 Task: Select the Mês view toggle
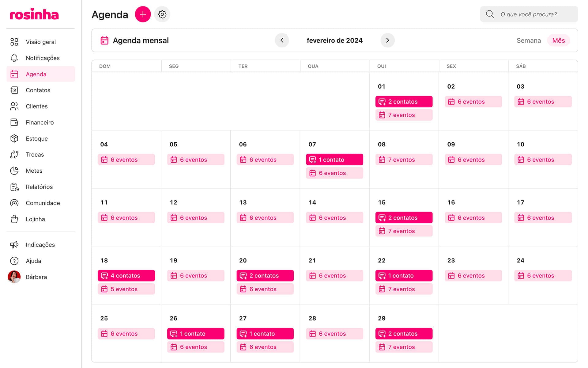coord(558,40)
